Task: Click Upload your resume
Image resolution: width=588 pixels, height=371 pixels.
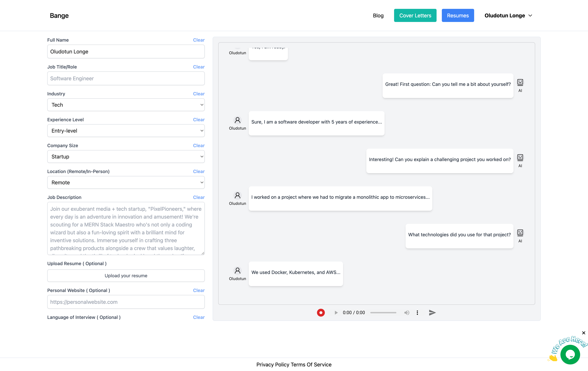Action: tap(126, 275)
